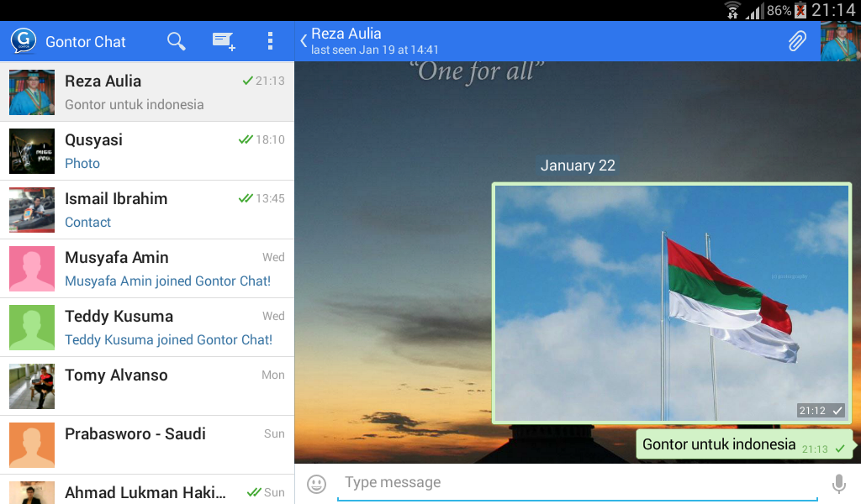861x504 pixels.
Task: Click 21:13 timestamp on Reza Aulia row
Action: click(270, 81)
